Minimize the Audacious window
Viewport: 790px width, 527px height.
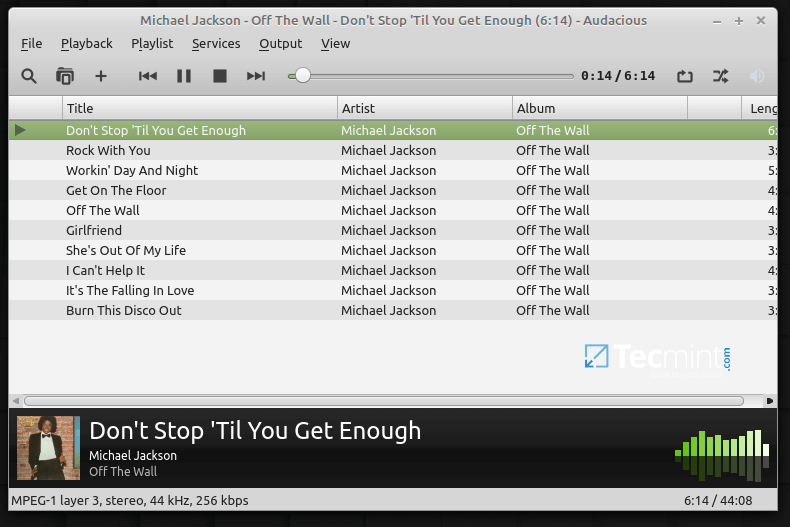(717, 21)
